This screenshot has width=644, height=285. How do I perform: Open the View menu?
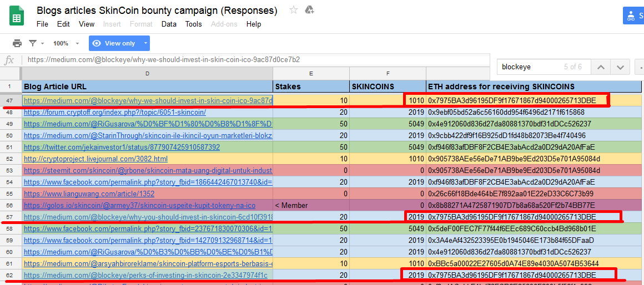coord(87,24)
